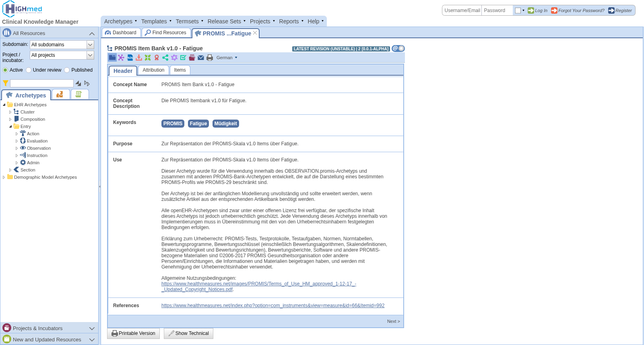The image size is (644, 345).
Task: Click the Show Technical button
Action: tap(188, 333)
